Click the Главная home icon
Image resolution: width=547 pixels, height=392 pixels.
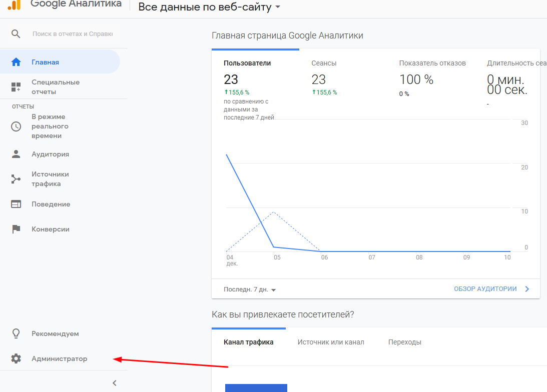(x=16, y=62)
